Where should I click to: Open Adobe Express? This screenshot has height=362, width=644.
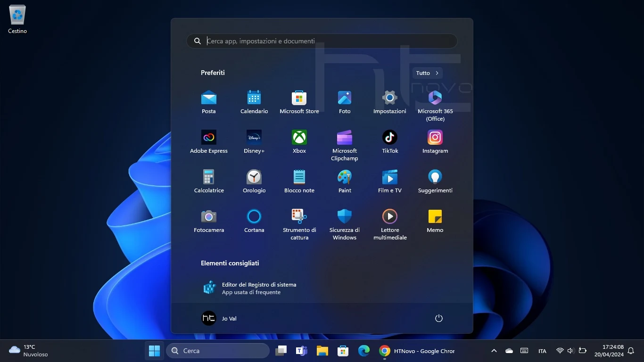[x=209, y=142]
